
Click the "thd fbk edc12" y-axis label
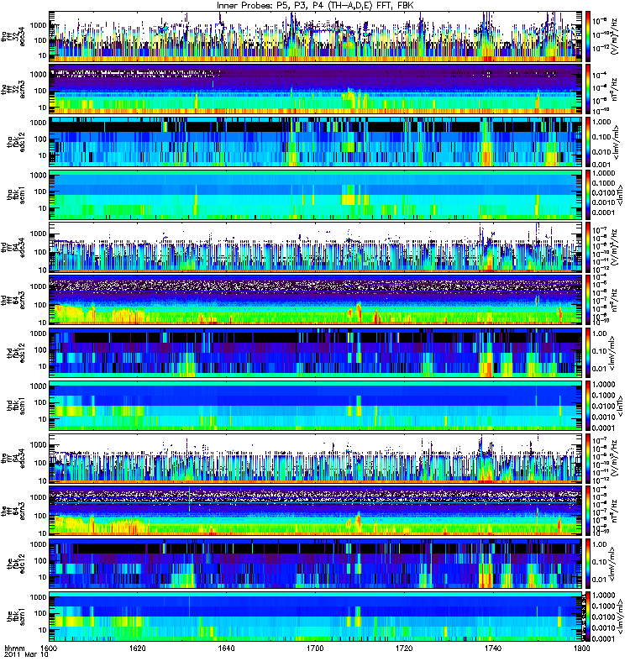pos(17,353)
